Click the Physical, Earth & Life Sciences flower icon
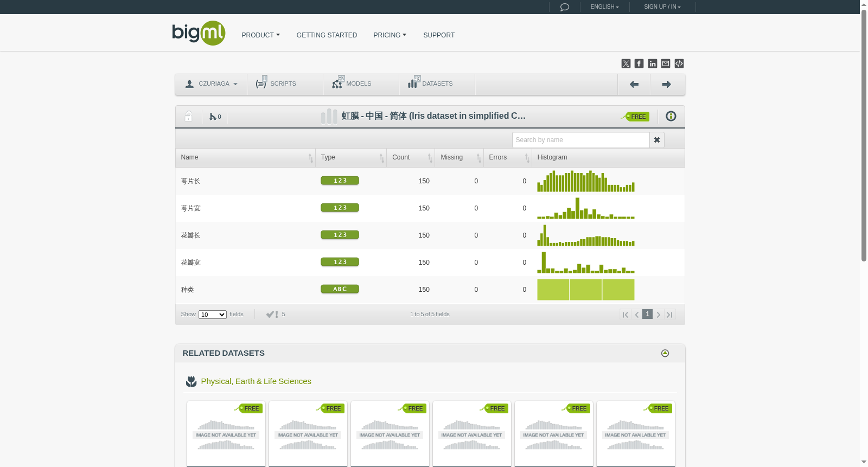 [x=191, y=381]
